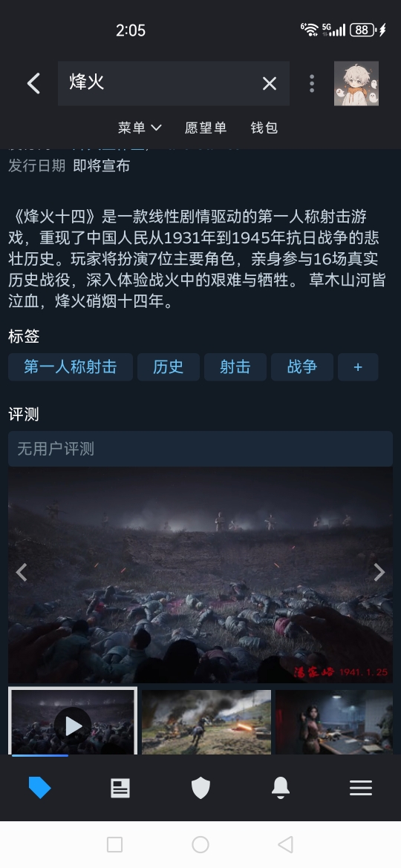The image size is (401, 868).
Task: Expand more tags with plus button
Action: point(358,367)
